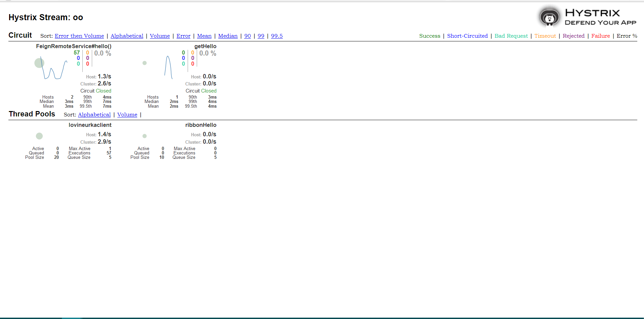Click the success count '57' for FeignRemoteService

77,52
